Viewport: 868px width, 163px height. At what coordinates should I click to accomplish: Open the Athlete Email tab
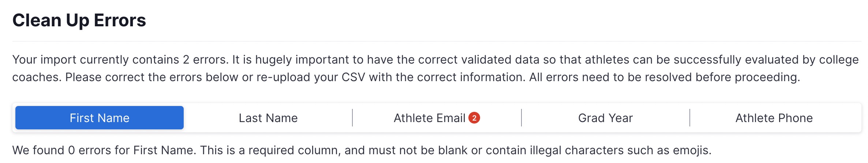point(429,118)
